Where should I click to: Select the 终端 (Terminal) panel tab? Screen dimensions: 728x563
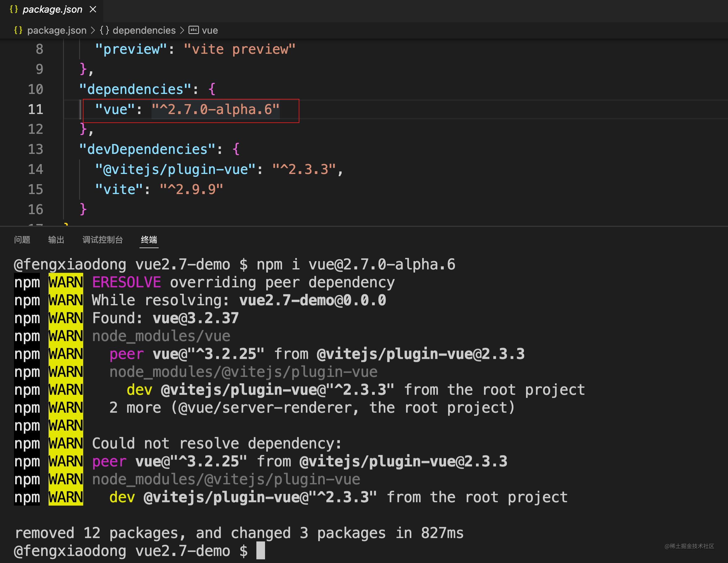pos(149,239)
